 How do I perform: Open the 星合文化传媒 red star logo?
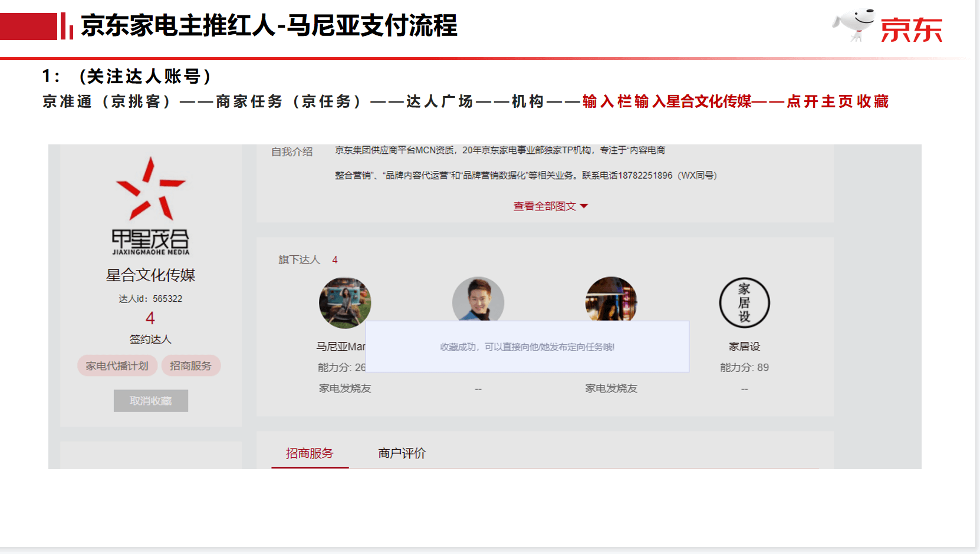click(x=151, y=206)
